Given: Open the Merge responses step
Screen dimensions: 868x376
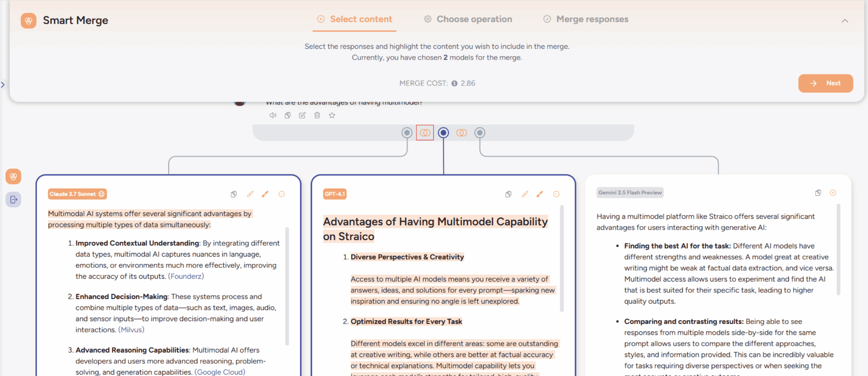Looking at the screenshot, I should [x=586, y=19].
